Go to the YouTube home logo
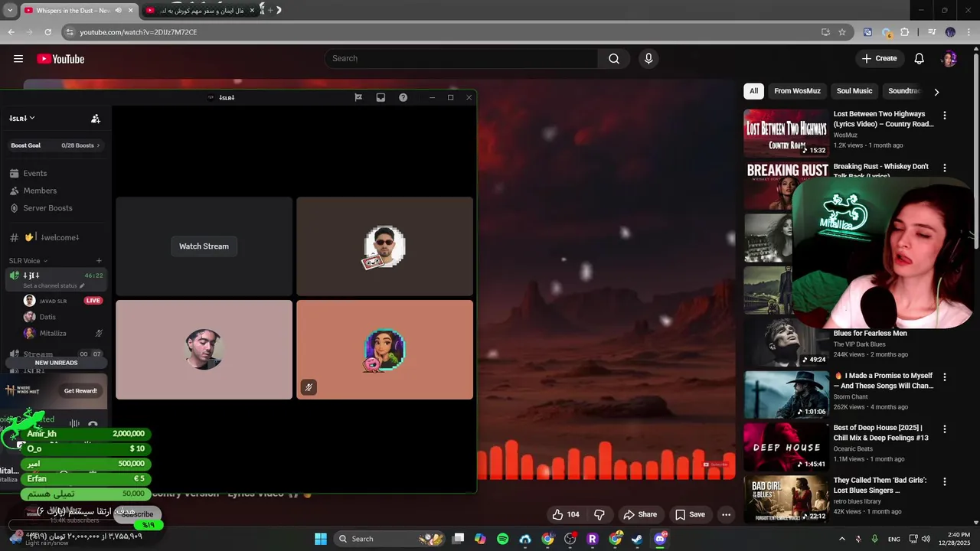980x551 pixels. click(x=60, y=59)
